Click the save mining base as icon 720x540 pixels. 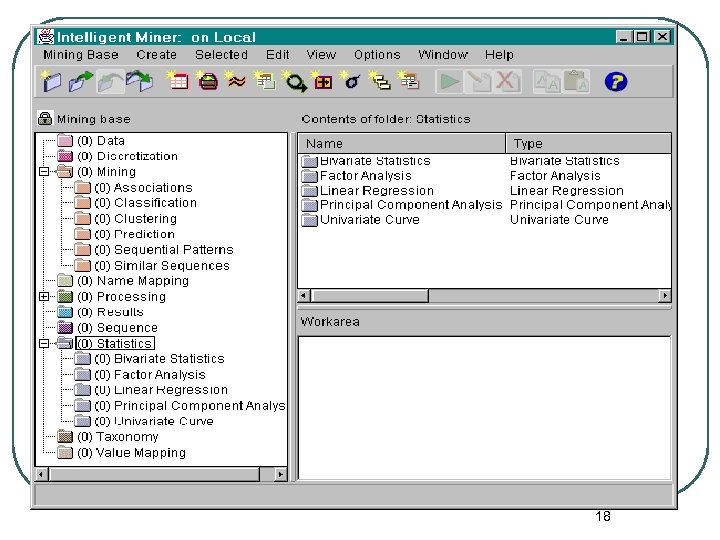click(140, 82)
